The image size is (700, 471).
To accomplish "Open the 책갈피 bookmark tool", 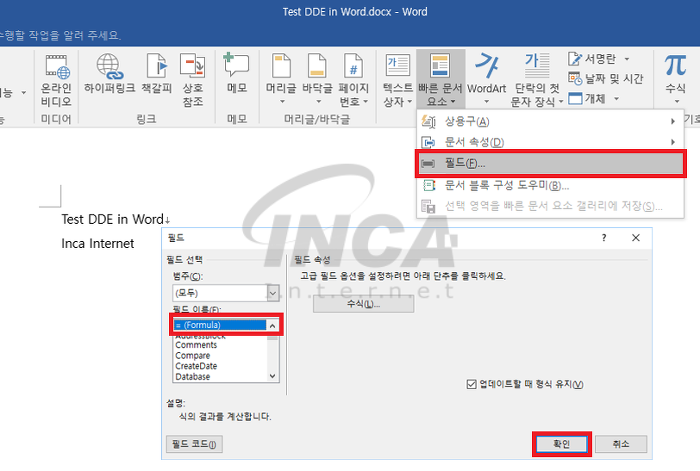I will tap(157, 74).
